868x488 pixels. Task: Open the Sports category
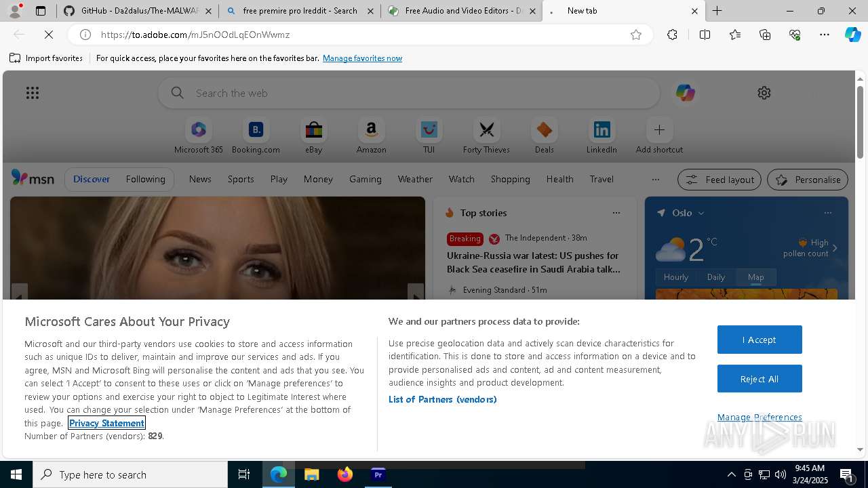[x=241, y=179]
